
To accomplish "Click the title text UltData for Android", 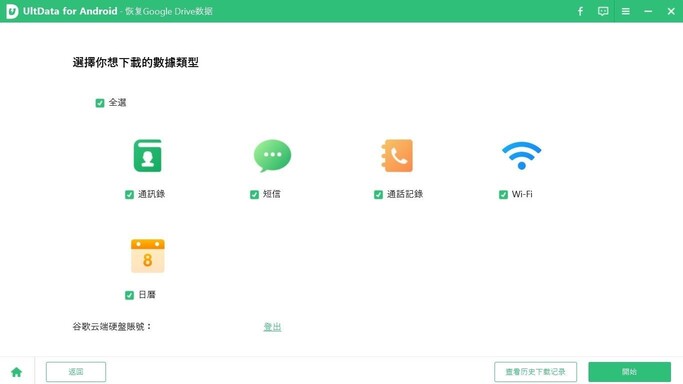I will [70, 11].
